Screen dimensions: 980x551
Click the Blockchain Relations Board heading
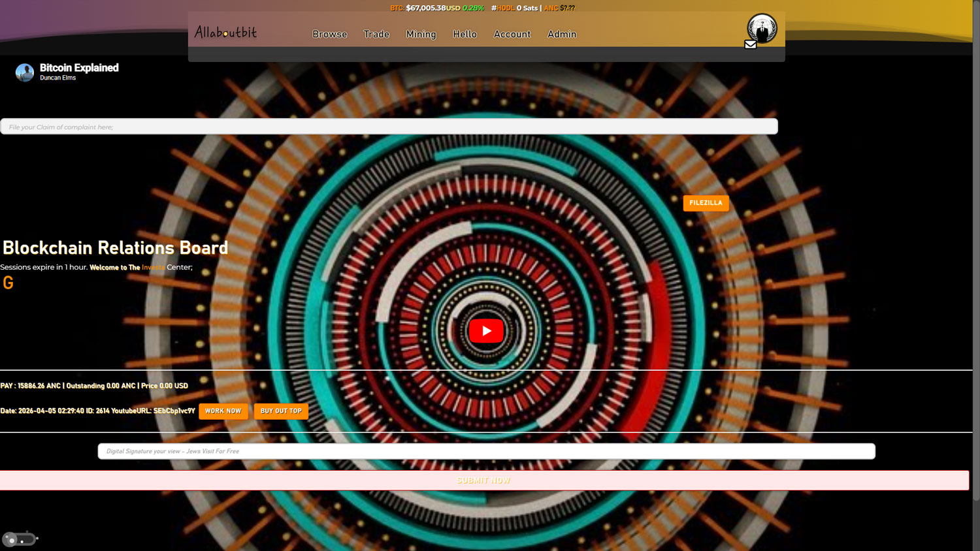pyautogui.click(x=116, y=248)
